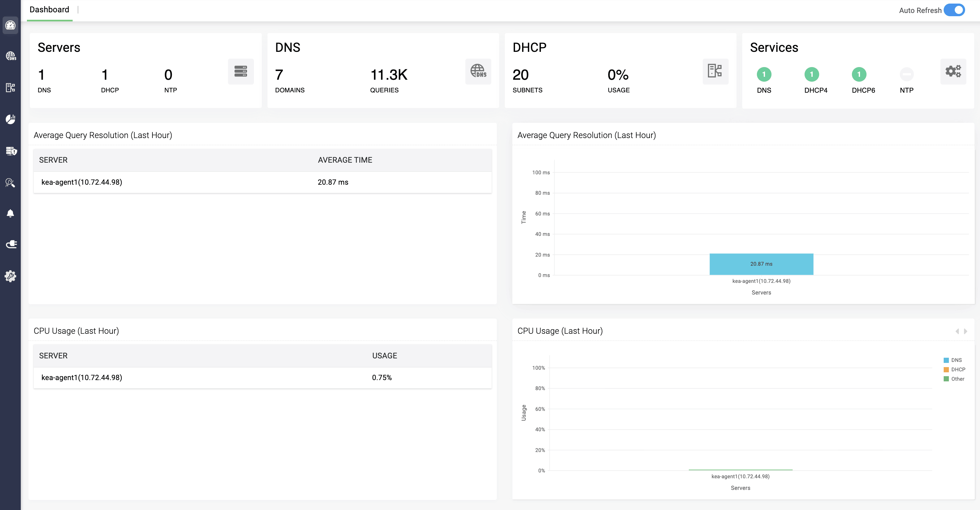This screenshot has height=510, width=980.
Task: Go to previous CPU Usage chart arrow
Action: tap(957, 331)
